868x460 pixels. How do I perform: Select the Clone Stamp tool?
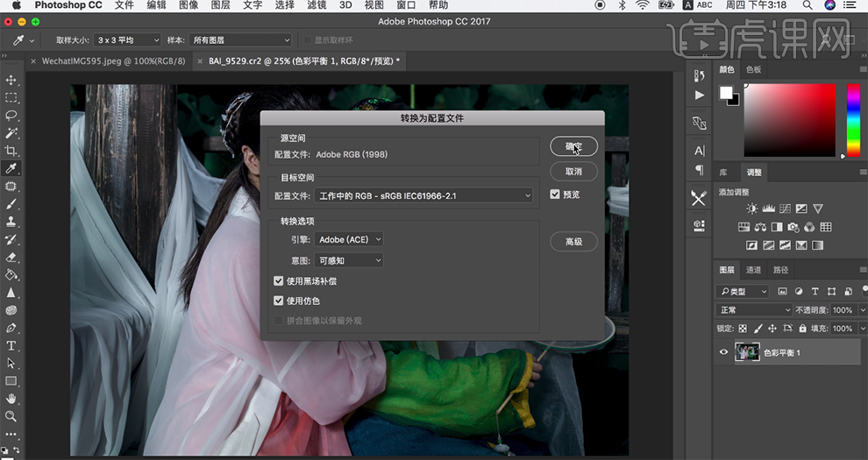[11, 222]
